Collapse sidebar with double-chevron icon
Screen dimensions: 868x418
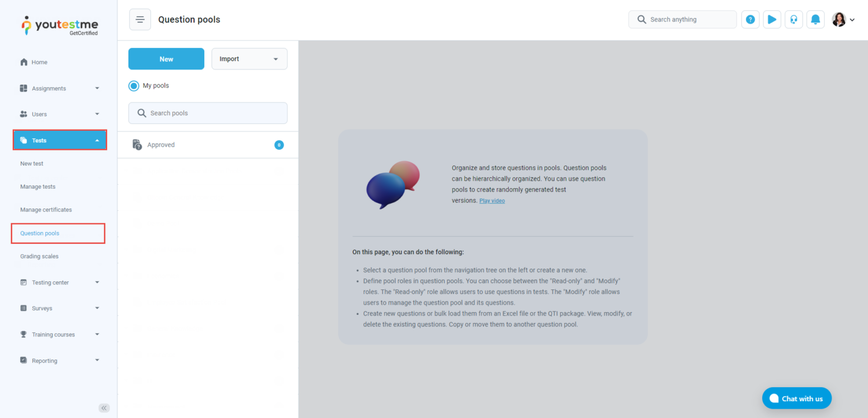coord(104,408)
